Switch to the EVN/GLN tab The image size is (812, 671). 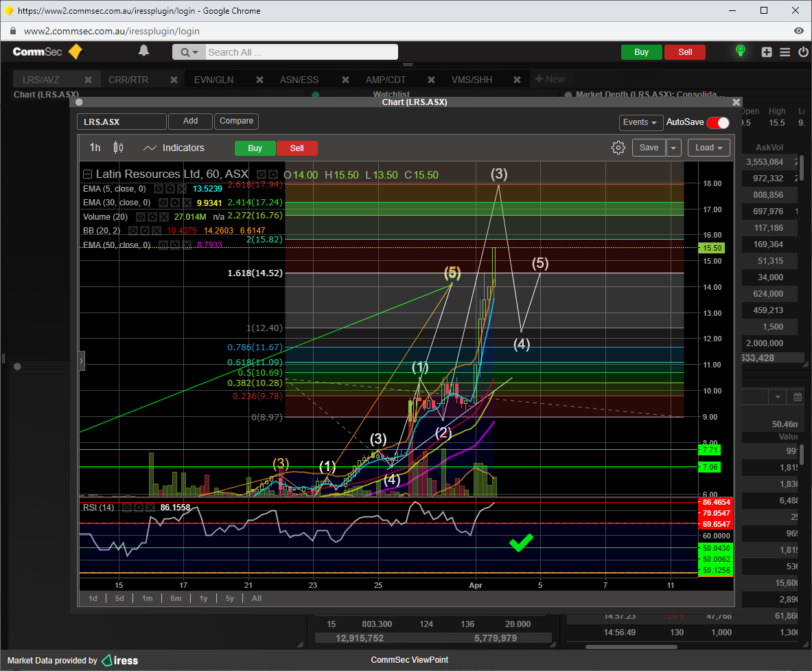[214, 80]
